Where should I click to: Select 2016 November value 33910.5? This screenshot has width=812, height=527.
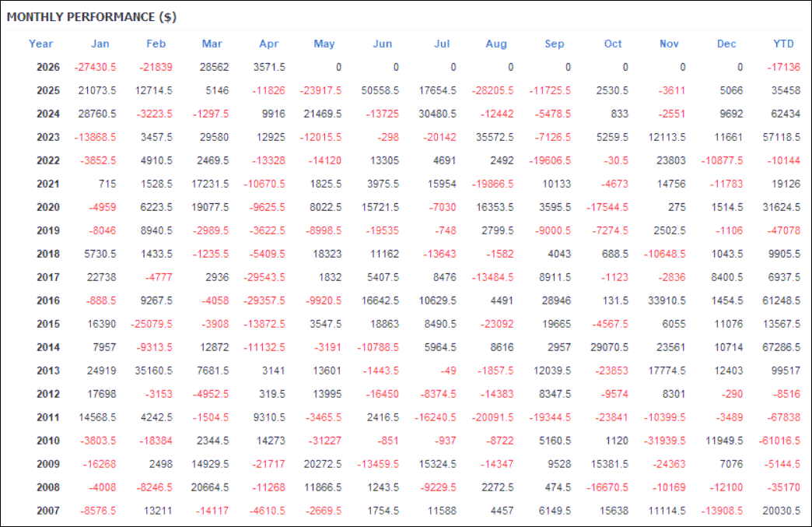click(x=667, y=300)
